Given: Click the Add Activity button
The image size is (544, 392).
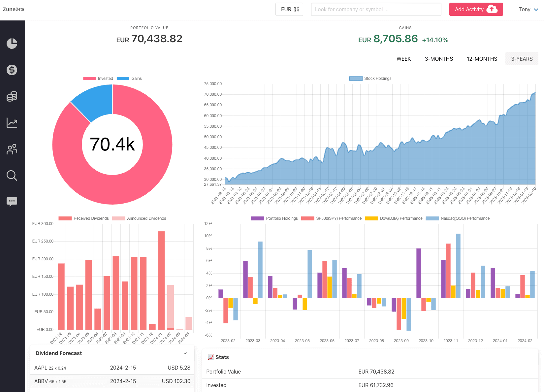Looking at the screenshot, I should click(476, 9).
